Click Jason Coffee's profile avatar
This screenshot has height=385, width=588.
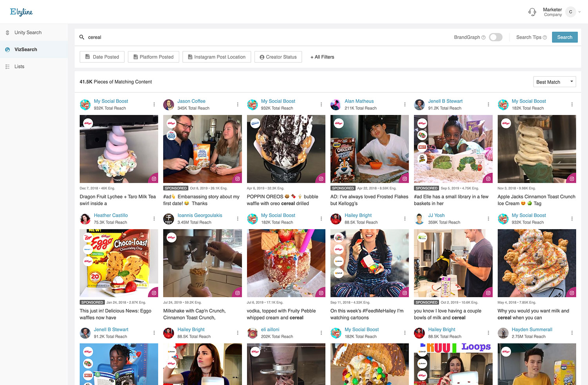coord(169,105)
